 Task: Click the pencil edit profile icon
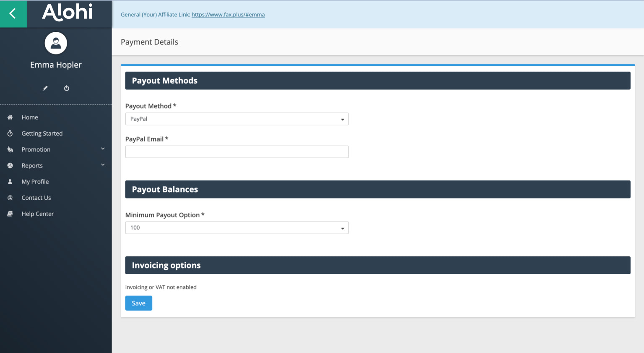(x=45, y=88)
